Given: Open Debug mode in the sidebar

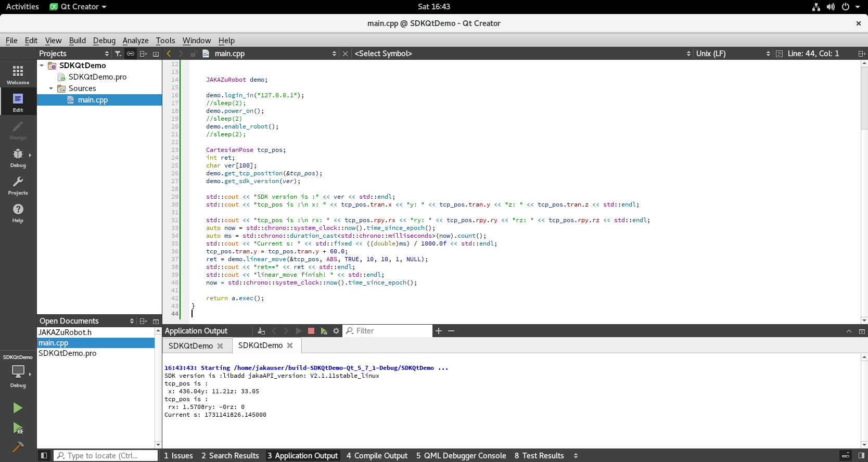Looking at the screenshot, I should coord(18,158).
